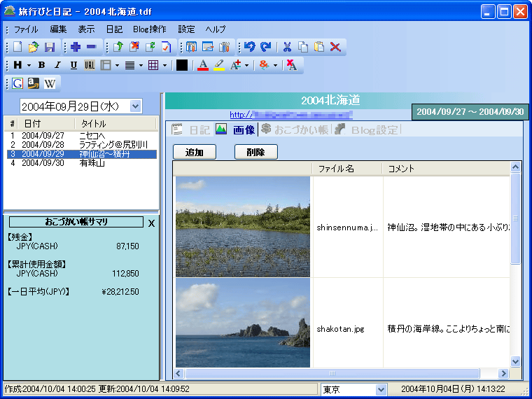Click the Open folder icon
532x399 pixels.
(x=34, y=47)
